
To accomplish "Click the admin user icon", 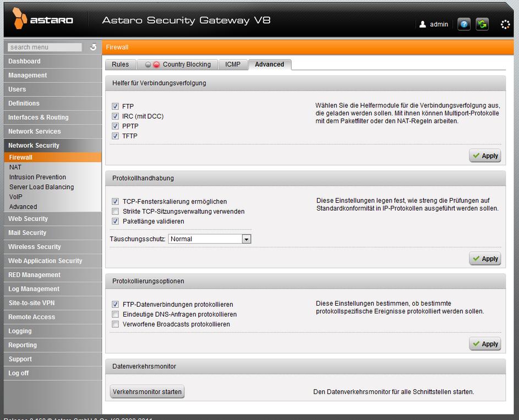I will point(423,25).
